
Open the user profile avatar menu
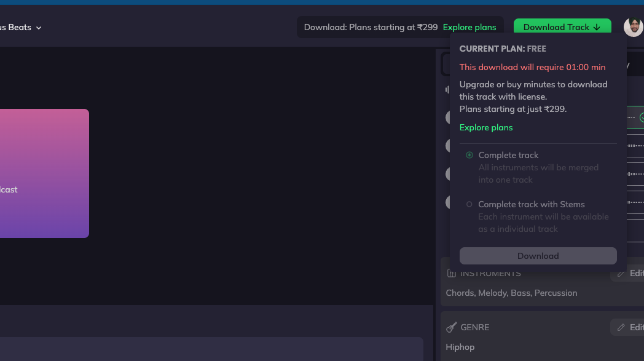pyautogui.click(x=633, y=27)
